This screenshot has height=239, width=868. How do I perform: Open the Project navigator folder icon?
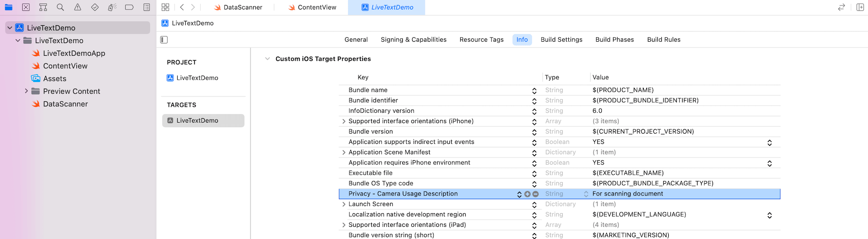[x=9, y=7]
